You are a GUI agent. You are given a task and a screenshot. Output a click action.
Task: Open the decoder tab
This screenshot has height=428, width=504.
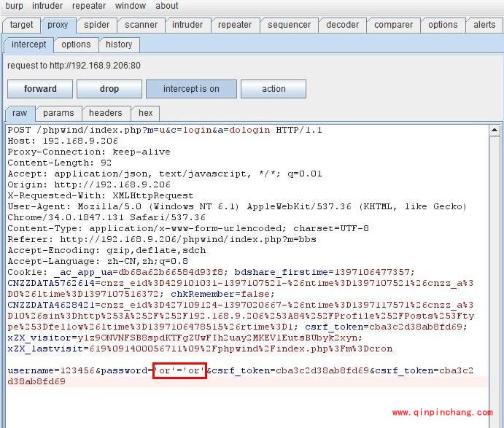pyautogui.click(x=342, y=25)
